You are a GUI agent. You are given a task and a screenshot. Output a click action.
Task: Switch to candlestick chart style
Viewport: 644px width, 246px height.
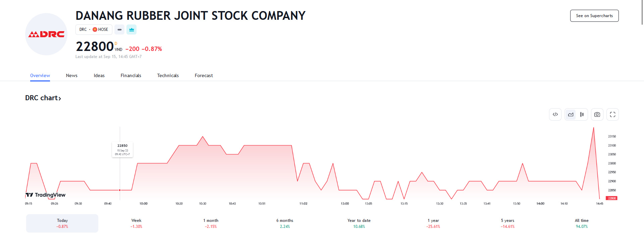pyautogui.click(x=582, y=115)
